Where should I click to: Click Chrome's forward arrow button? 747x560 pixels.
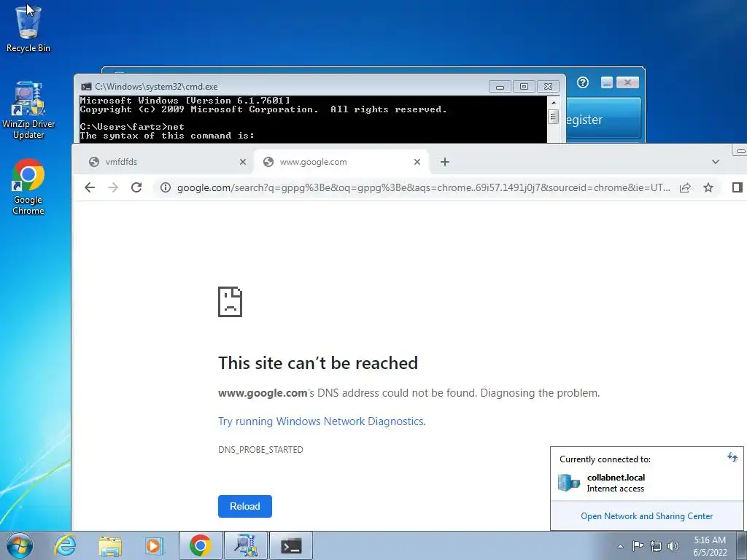click(113, 187)
